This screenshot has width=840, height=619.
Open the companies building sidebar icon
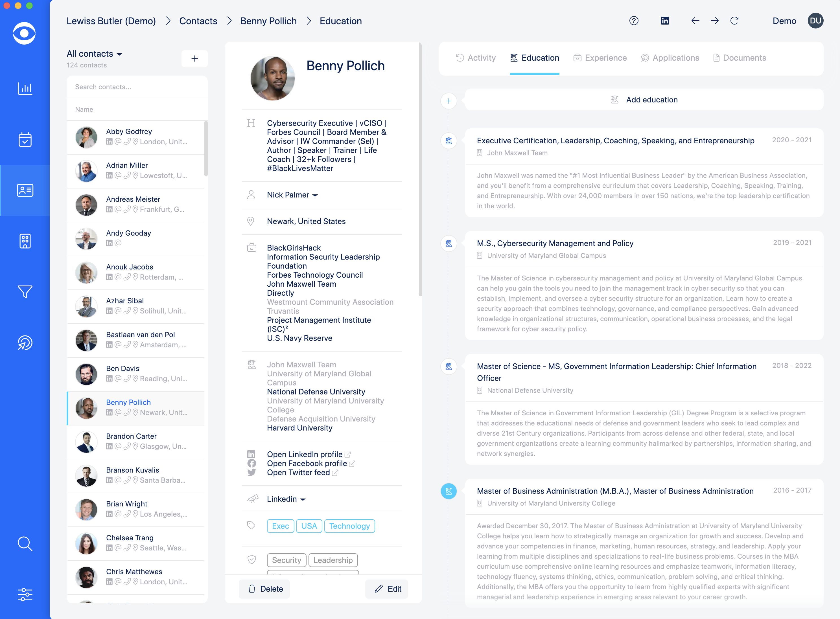(x=25, y=241)
